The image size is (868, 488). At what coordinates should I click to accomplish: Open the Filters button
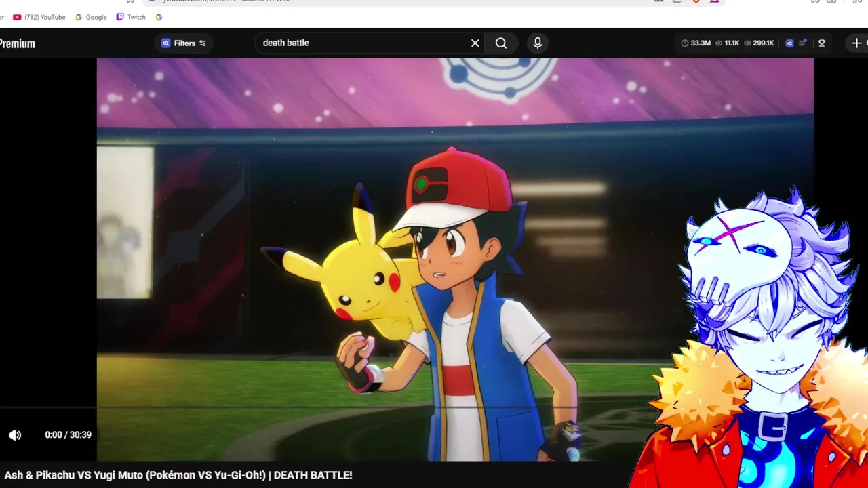[184, 43]
